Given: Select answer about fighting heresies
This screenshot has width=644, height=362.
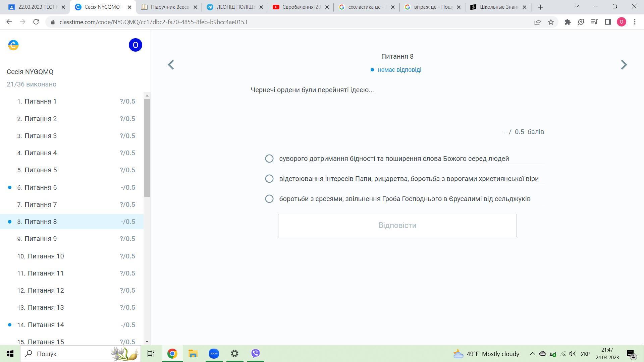Looking at the screenshot, I should [x=269, y=199].
